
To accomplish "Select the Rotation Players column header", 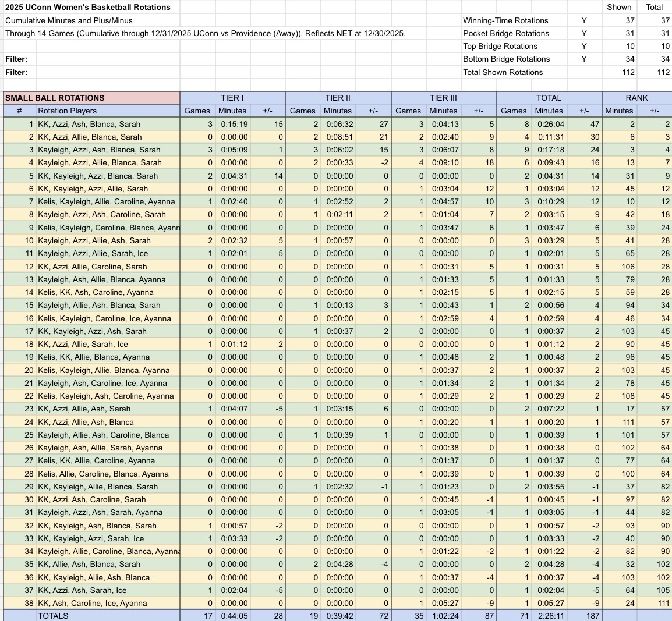I will click(68, 111).
